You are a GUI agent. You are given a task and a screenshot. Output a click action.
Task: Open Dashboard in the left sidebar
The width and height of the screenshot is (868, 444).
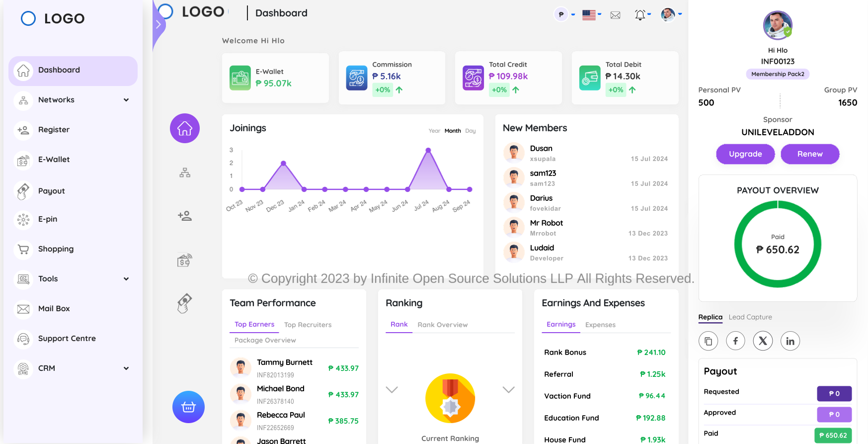click(73, 71)
